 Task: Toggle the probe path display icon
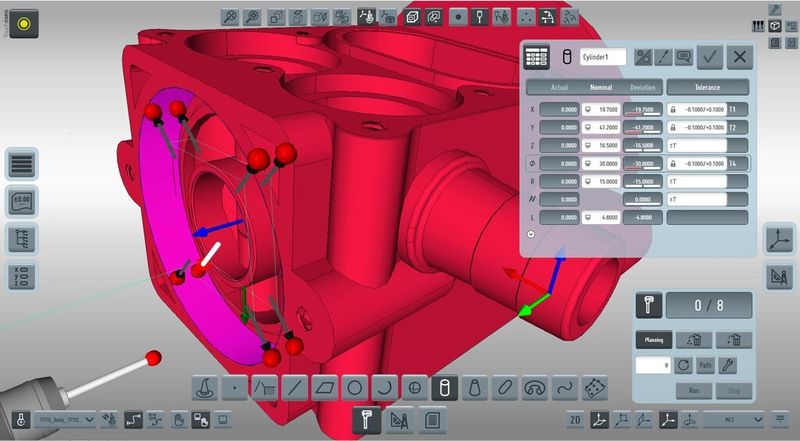(547, 17)
